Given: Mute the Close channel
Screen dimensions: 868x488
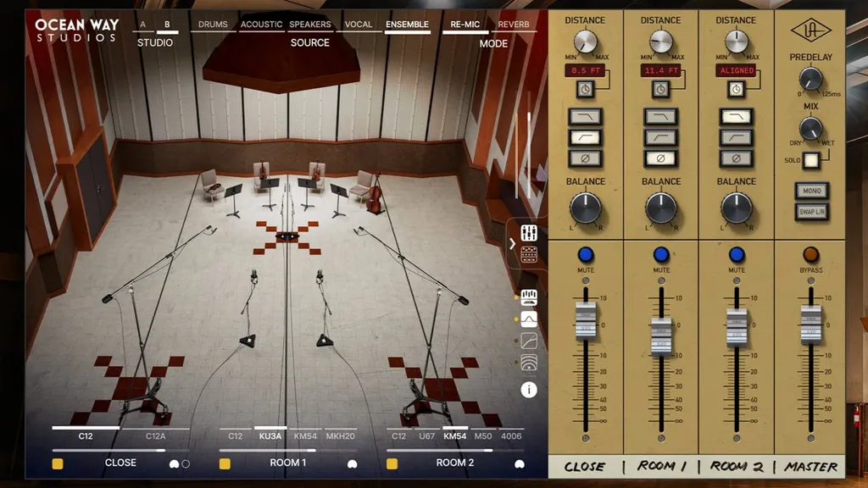Looking at the screenshot, I should (x=586, y=255).
